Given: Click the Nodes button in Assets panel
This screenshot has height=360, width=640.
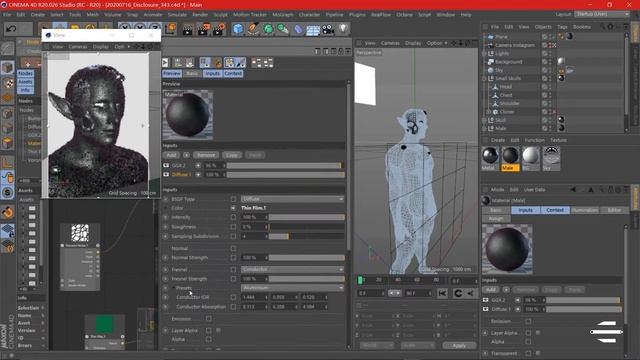Looking at the screenshot, I should tap(25, 73).
